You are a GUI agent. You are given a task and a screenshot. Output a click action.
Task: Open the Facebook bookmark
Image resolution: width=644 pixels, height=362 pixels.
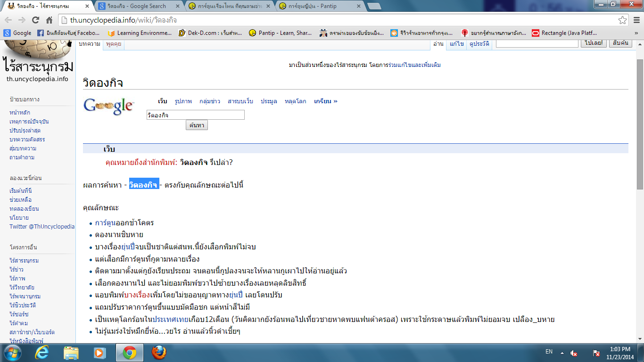(68, 33)
